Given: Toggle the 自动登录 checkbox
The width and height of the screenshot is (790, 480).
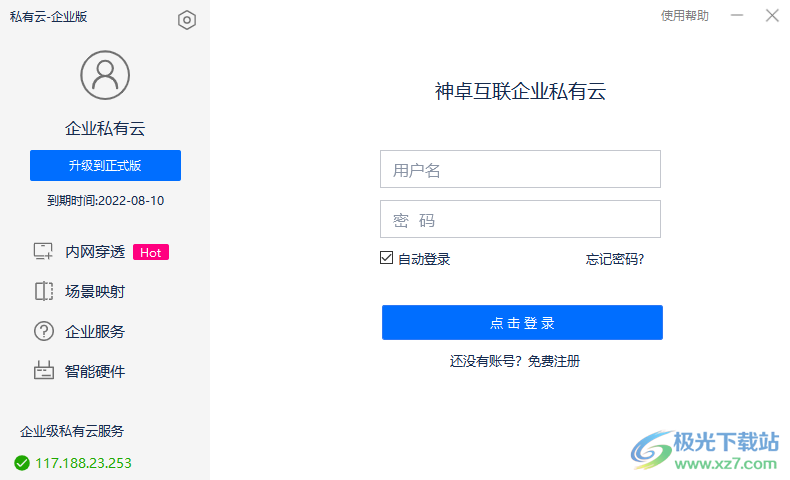Looking at the screenshot, I should pos(386,258).
